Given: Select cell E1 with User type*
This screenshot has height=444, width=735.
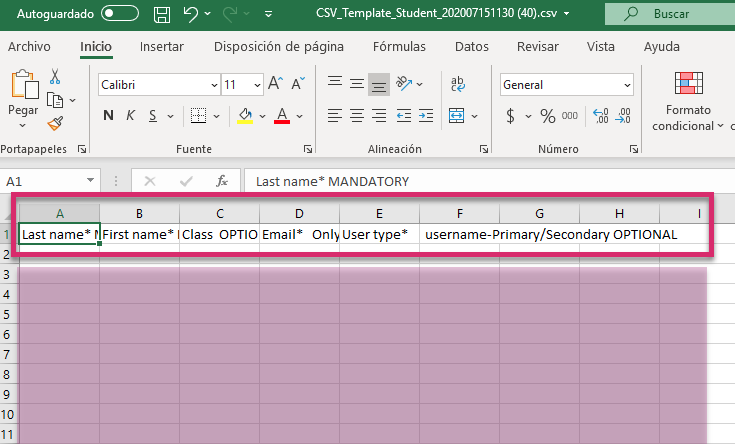Looking at the screenshot, I should pyautogui.click(x=379, y=234).
